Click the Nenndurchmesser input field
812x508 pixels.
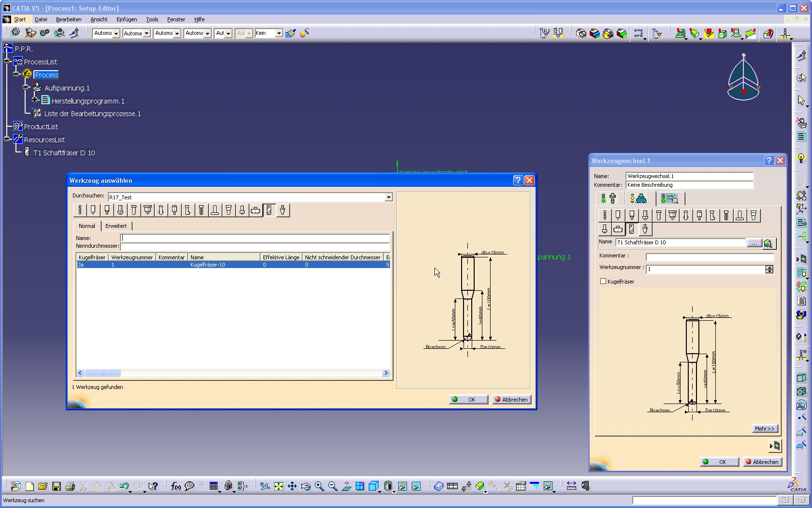point(255,246)
